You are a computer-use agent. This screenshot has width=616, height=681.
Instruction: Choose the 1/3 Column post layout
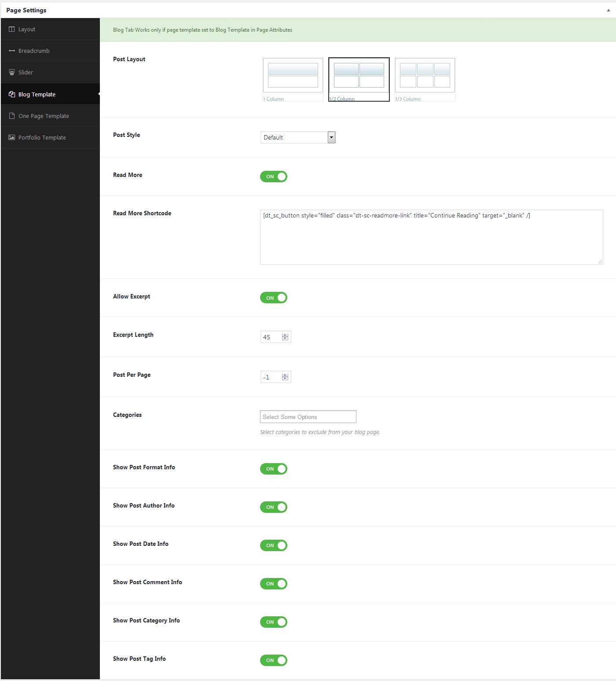pyautogui.click(x=425, y=79)
